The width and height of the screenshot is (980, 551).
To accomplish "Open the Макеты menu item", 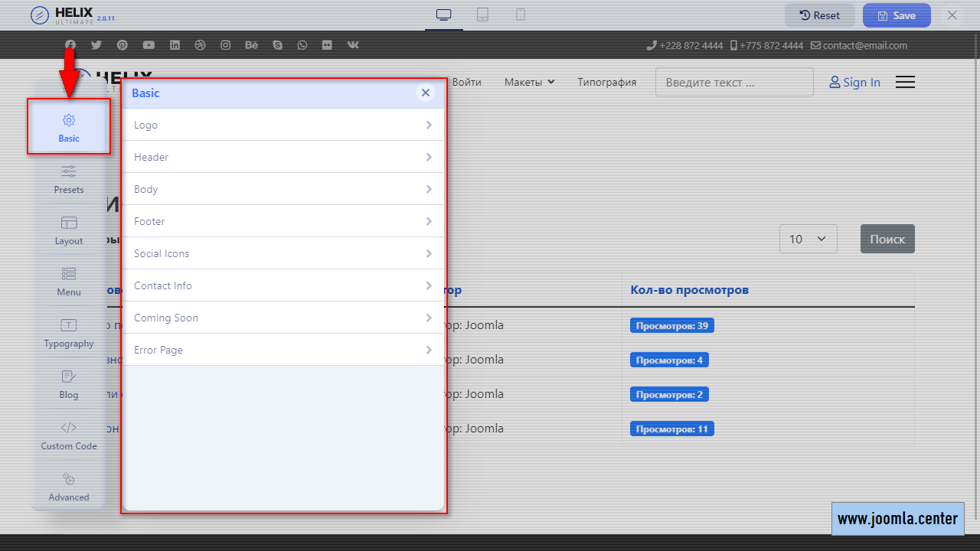I will [529, 82].
